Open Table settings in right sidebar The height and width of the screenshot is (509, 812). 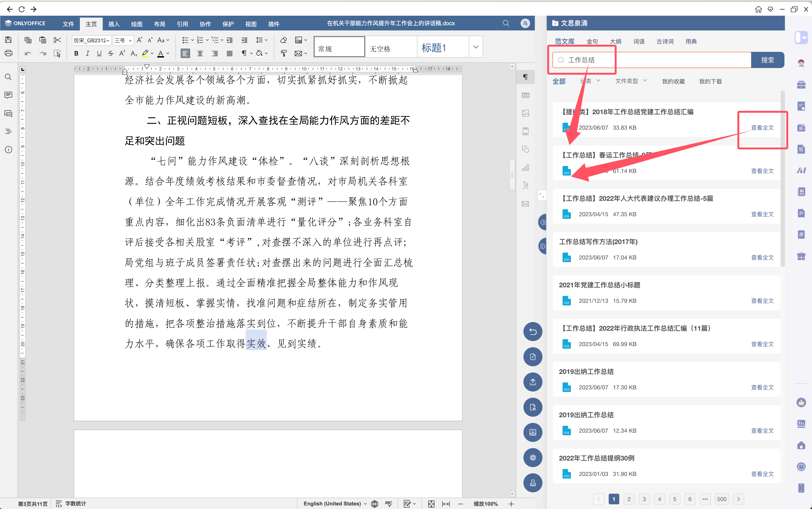(525, 95)
